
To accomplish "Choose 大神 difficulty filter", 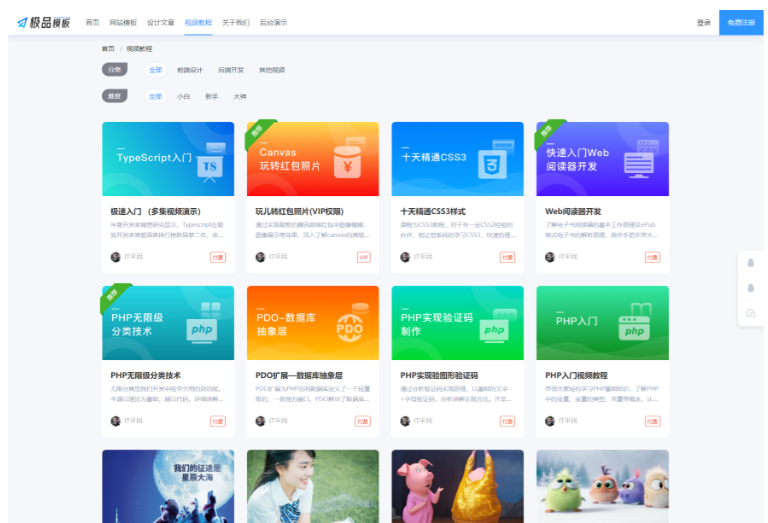I will pyautogui.click(x=240, y=97).
